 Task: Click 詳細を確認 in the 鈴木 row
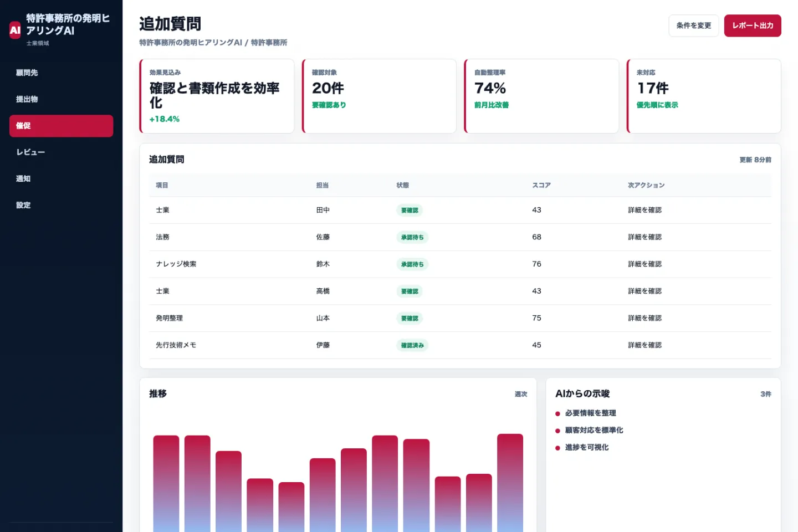click(645, 264)
